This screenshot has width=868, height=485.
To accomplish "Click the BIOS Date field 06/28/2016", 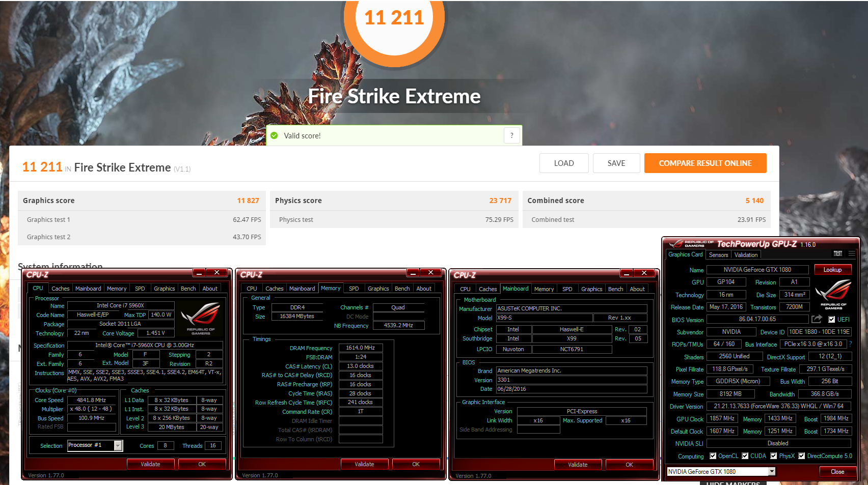I will point(572,389).
